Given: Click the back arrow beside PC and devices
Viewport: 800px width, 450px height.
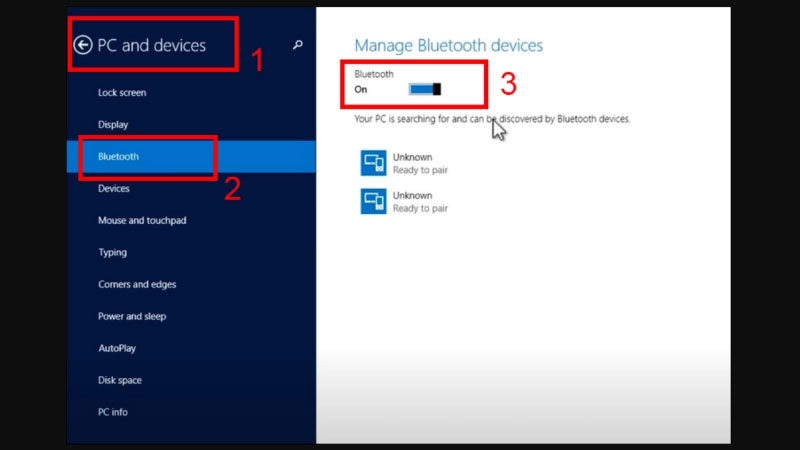Looking at the screenshot, I should pyautogui.click(x=83, y=45).
